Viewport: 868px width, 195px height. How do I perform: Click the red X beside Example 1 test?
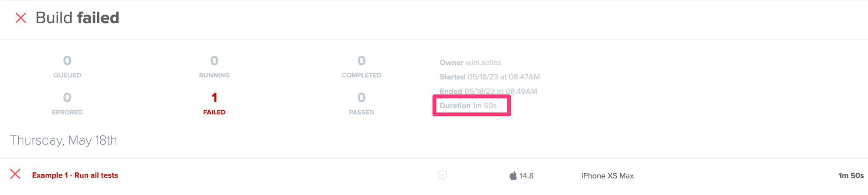pyautogui.click(x=15, y=174)
